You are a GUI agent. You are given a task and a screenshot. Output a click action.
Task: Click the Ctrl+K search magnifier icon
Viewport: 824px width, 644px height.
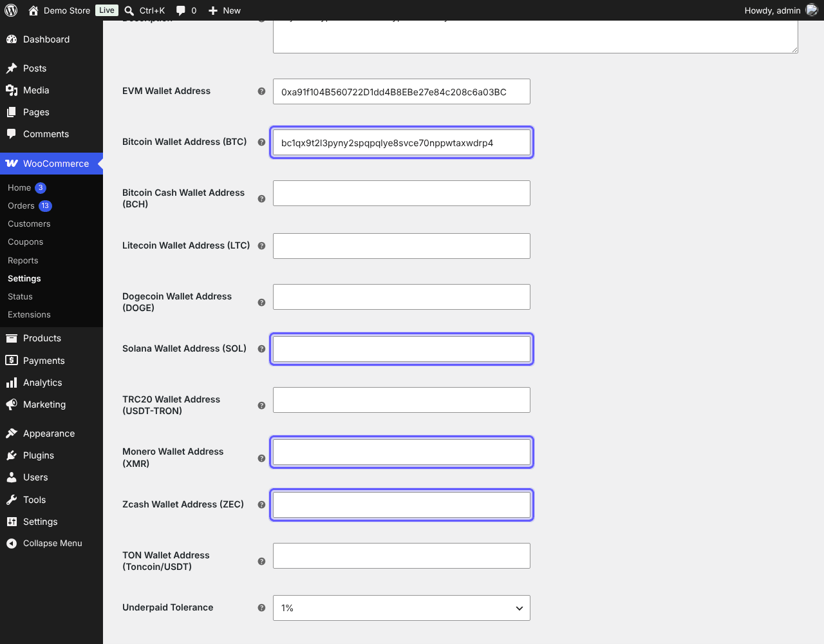(129, 10)
